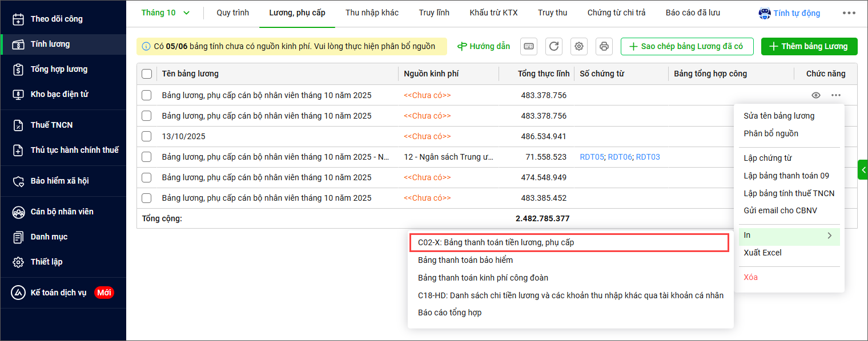Open the Tháng 10 month dropdown
The height and width of the screenshot is (341, 868).
[x=166, y=13]
